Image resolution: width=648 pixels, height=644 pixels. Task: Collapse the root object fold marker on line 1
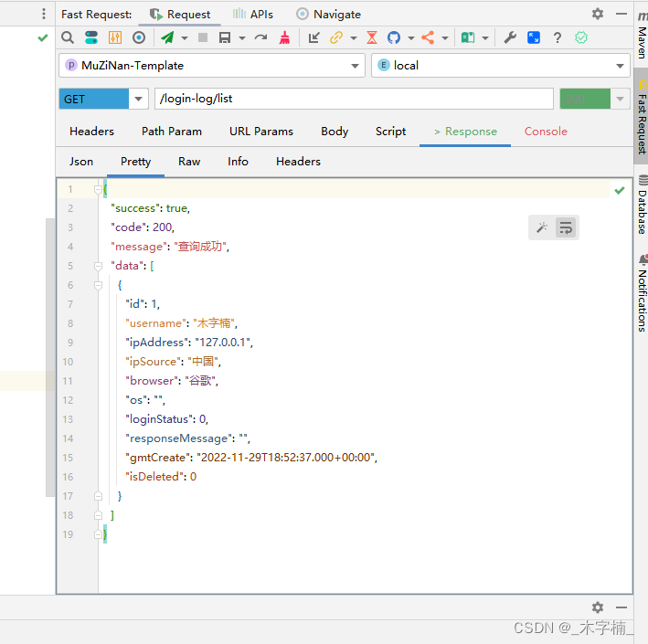pyautogui.click(x=98, y=190)
